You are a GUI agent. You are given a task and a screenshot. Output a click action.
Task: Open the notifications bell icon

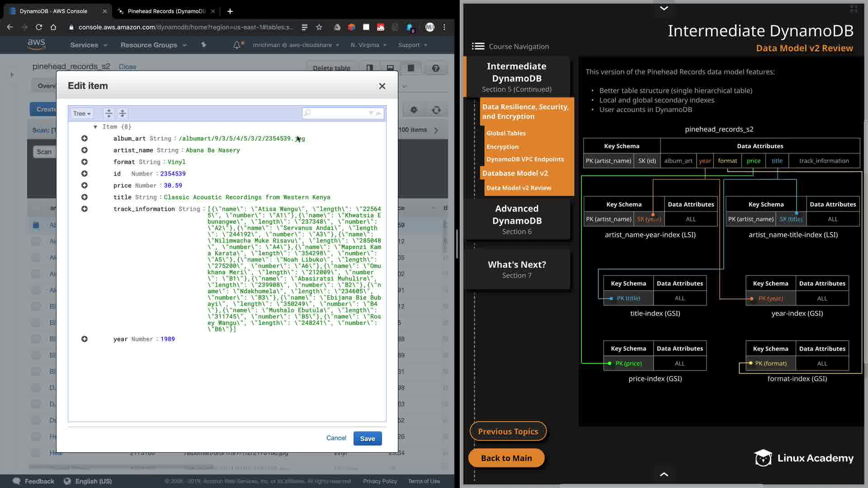coord(236,45)
